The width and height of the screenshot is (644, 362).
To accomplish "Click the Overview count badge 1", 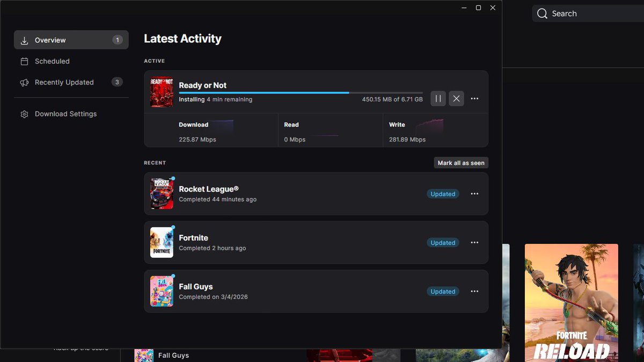I will pos(117,40).
